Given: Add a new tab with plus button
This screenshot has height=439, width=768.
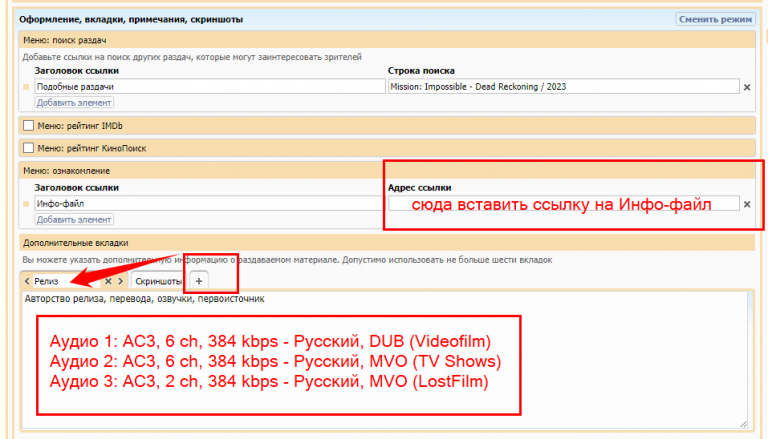Looking at the screenshot, I should pyautogui.click(x=199, y=281).
